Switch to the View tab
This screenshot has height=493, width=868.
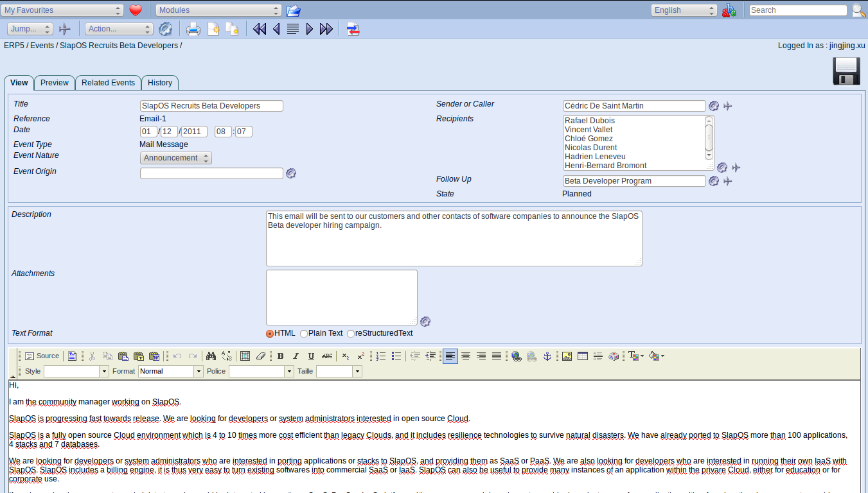point(19,83)
